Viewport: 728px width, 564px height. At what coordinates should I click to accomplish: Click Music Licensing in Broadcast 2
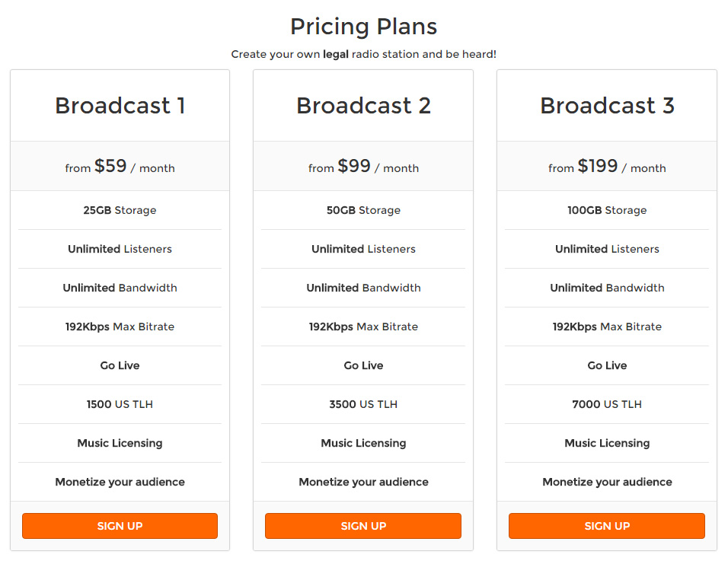point(363,443)
